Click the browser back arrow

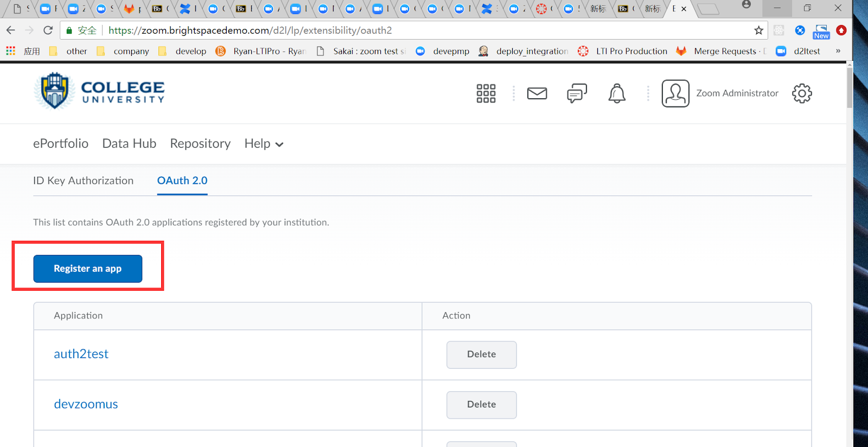pyautogui.click(x=11, y=30)
